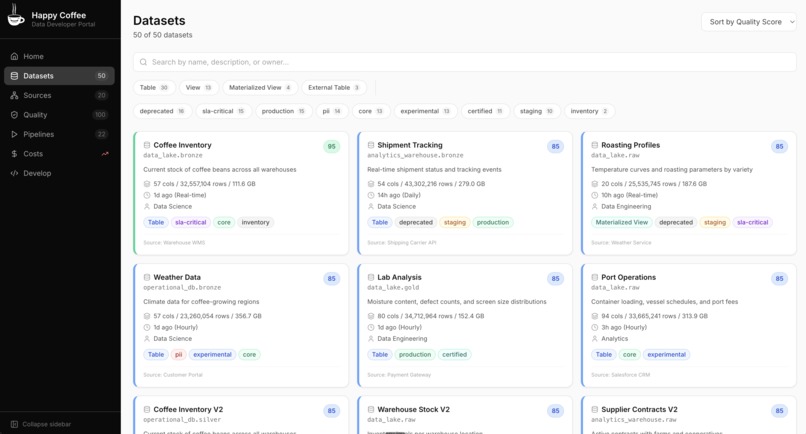Toggle the staging tag filter chip

537,111
